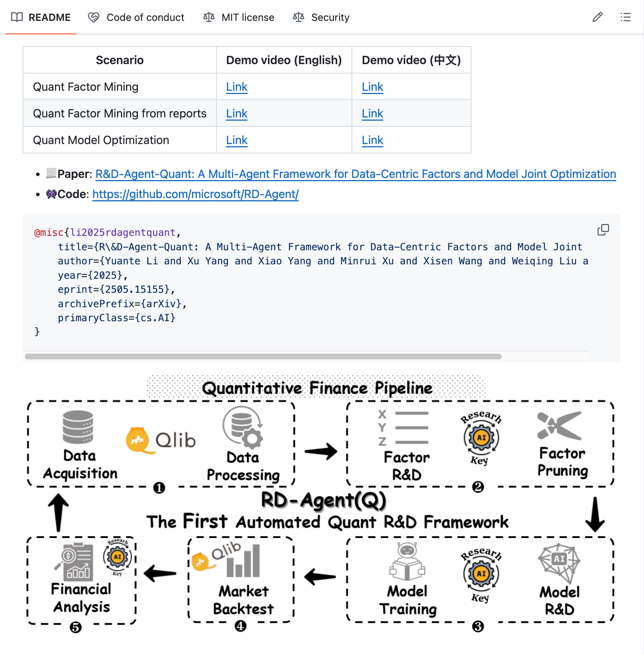Viewport: 644px width, 654px height.
Task: Open the README outline list icon
Action: [625, 17]
